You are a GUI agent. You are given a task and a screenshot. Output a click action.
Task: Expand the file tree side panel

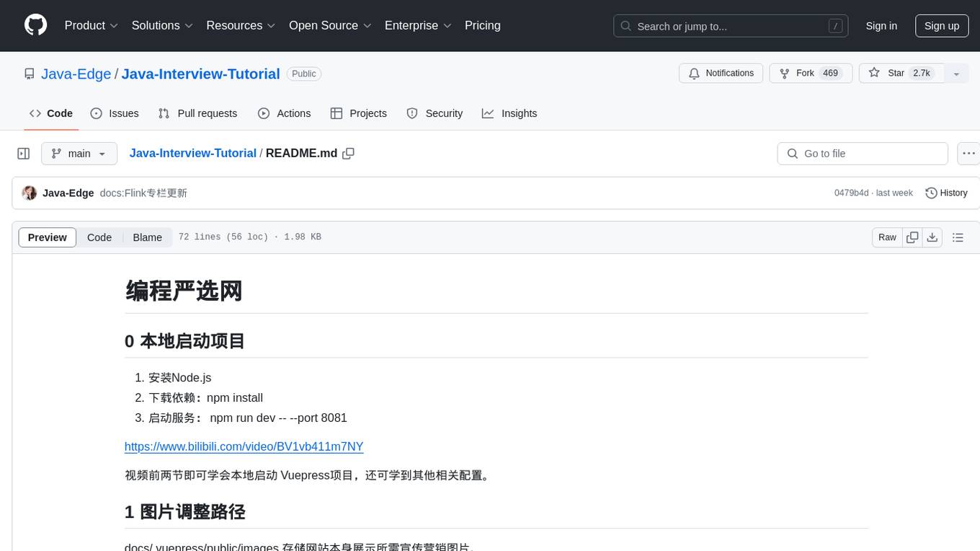click(x=24, y=154)
